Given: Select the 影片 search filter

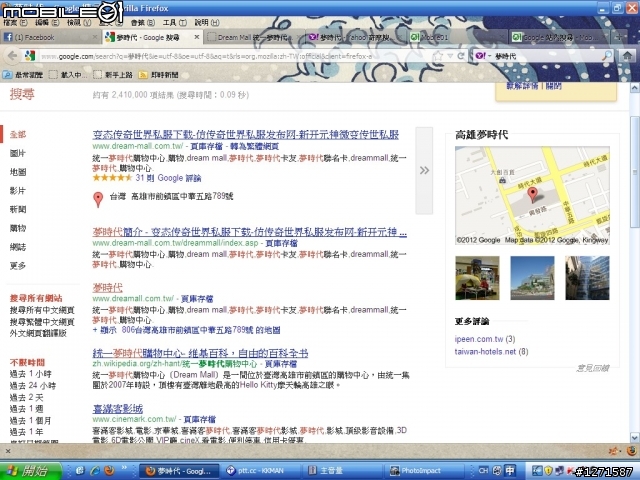Looking at the screenshot, I should point(18,191).
